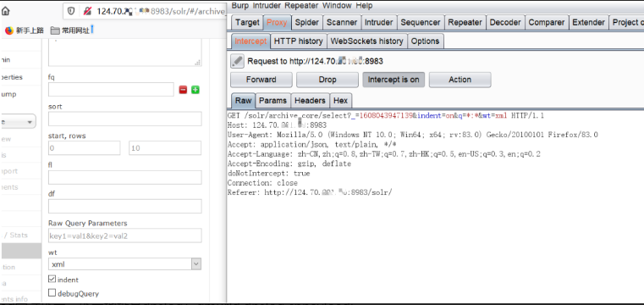Click the start input field showing 0
The height and width of the screenshot is (305, 644).
84,148
